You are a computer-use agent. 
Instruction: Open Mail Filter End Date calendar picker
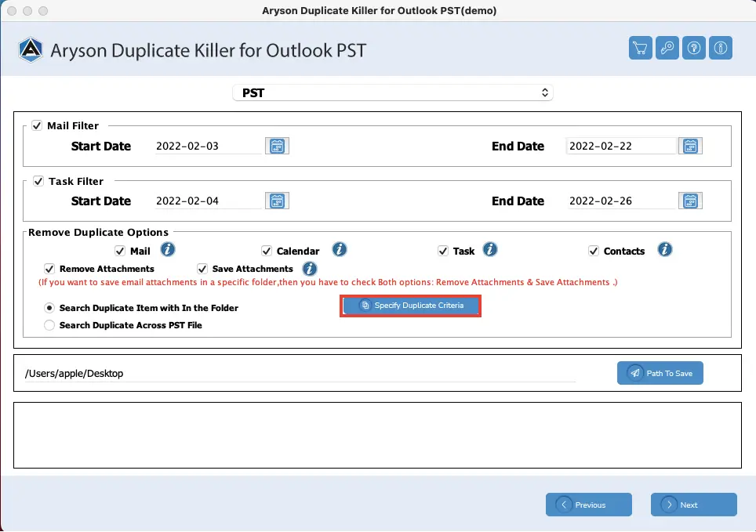pos(690,146)
